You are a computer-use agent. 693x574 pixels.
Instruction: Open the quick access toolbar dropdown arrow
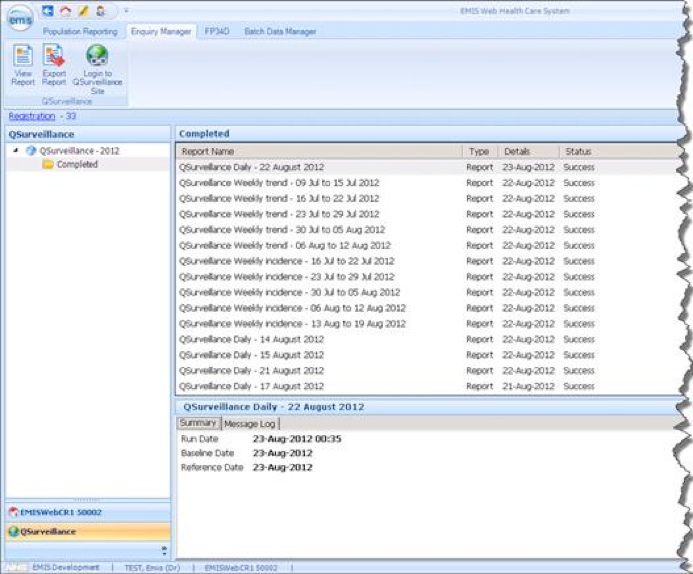click(x=126, y=11)
